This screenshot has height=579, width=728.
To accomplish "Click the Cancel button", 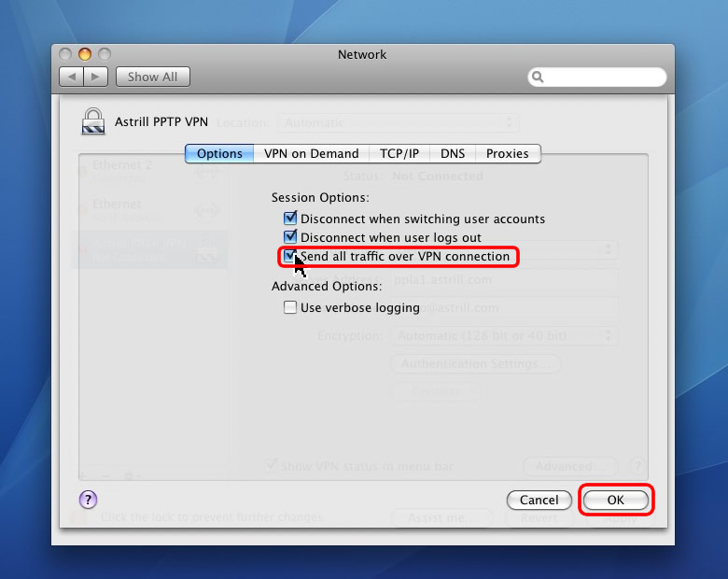I will click(539, 500).
